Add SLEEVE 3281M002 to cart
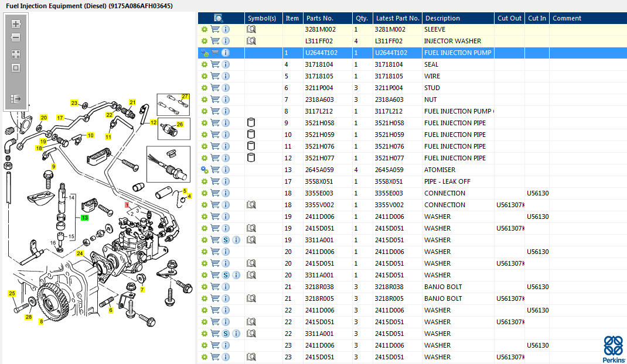Image resolution: width=627 pixels, height=364 pixels. pyautogui.click(x=215, y=29)
